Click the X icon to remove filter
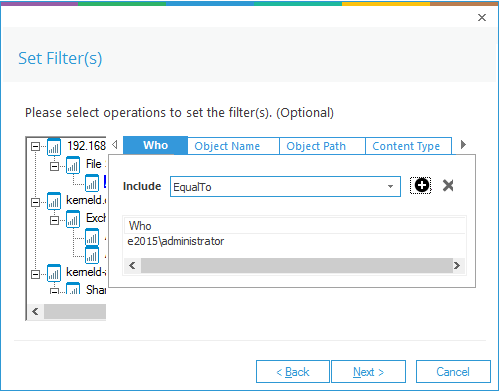This screenshot has width=500, height=392. click(x=448, y=185)
